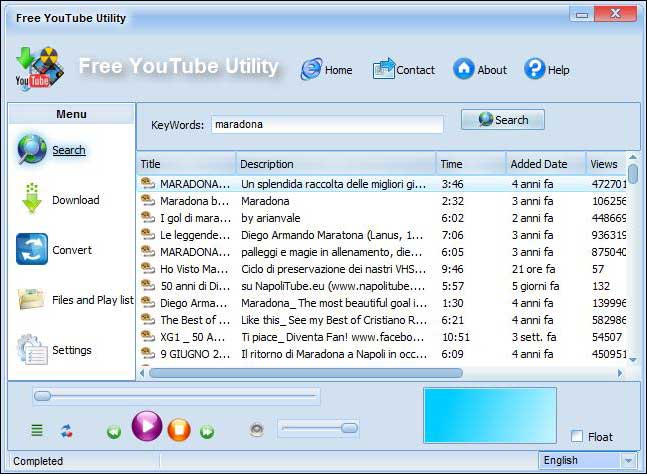Enable the Float checkbox
The height and width of the screenshot is (474, 647).
coord(577,436)
